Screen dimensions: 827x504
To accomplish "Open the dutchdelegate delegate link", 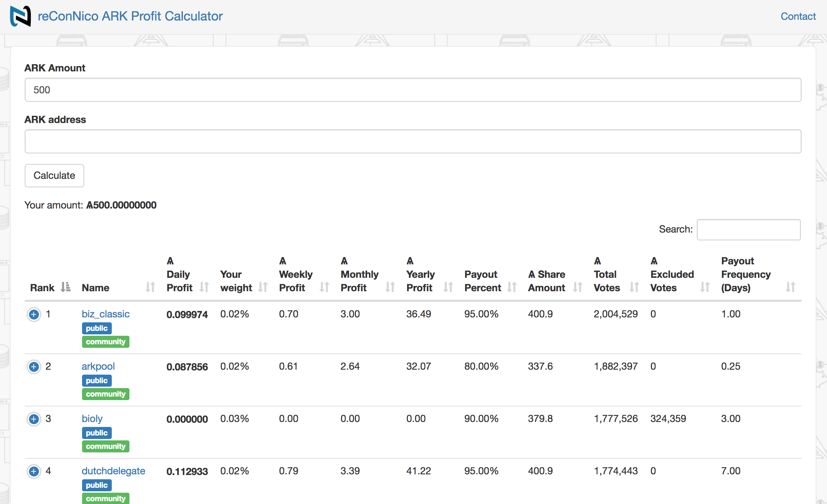I will point(113,471).
